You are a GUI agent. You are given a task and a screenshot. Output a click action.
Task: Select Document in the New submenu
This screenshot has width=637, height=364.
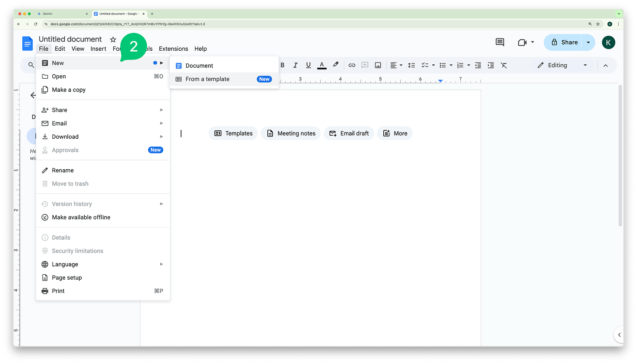(x=224, y=66)
